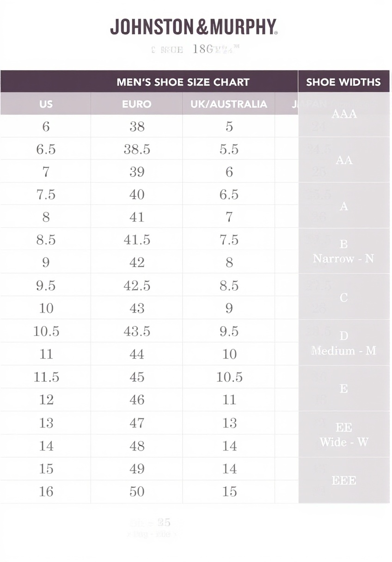
Task: Pick the B Narrow - N width
Action: coord(343,251)
